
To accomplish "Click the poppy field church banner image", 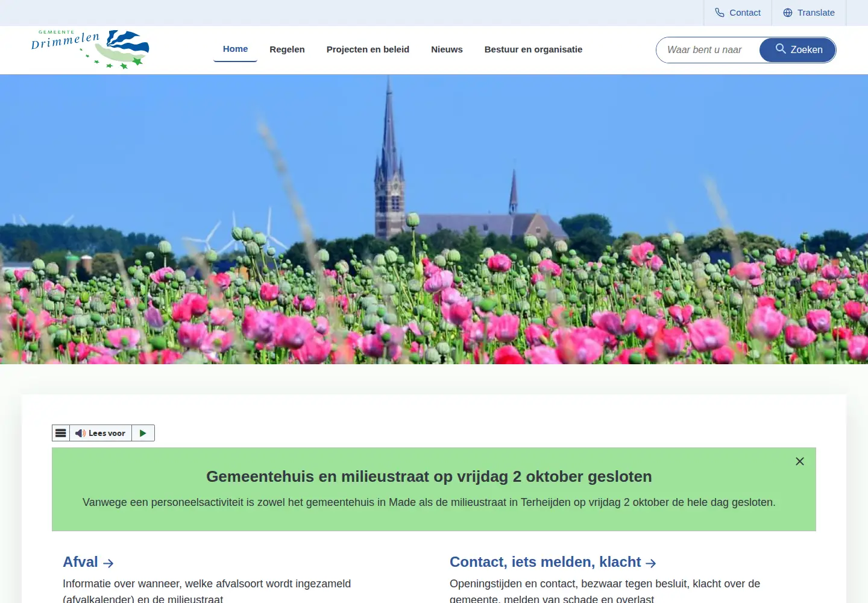I will [434, 219].
